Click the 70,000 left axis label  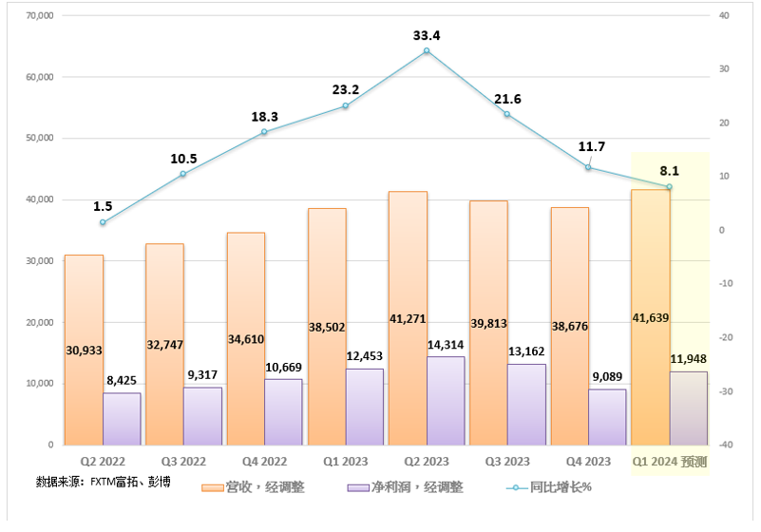(x=40, y=16)
